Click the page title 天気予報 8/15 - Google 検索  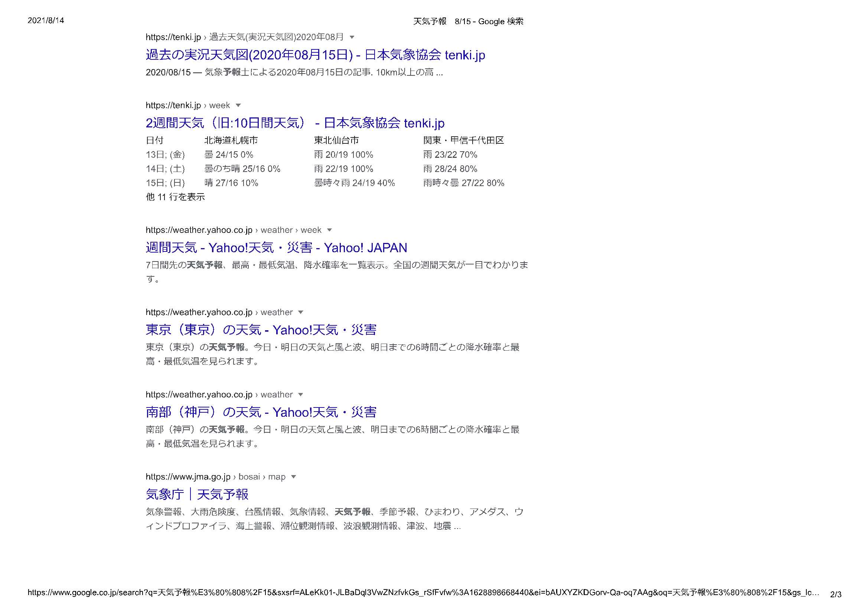(468, 22)
